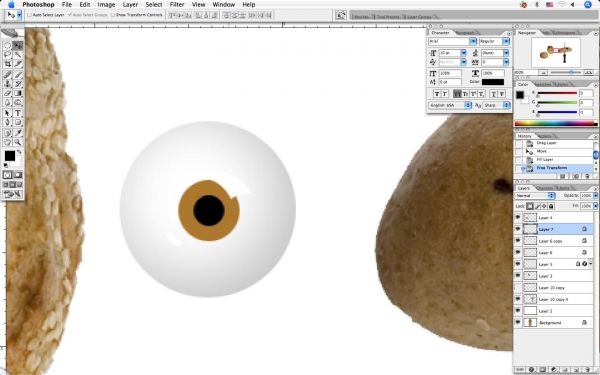The width and height of the screenshot is (600, 375).
Task: Open the Arial font family dropdown
Action: [452, 41]
